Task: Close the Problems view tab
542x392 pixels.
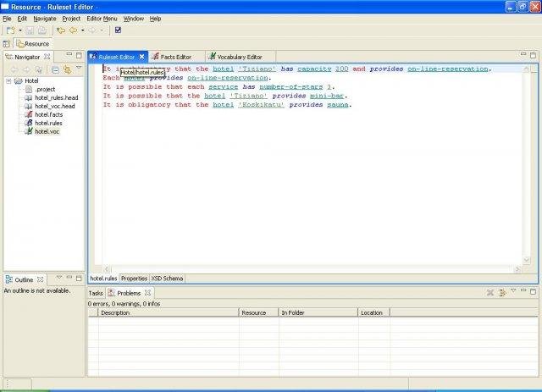Action: [x=147, y=292]
